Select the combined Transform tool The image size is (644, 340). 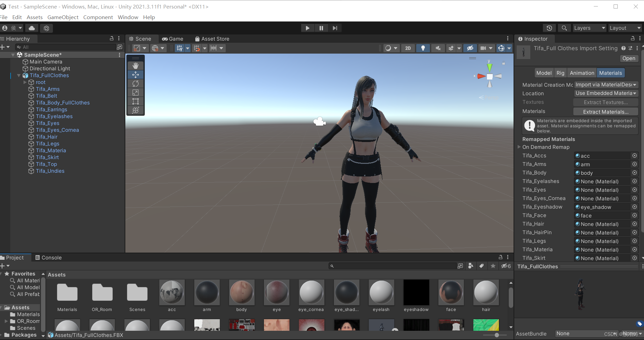click(x=136, y=110)
